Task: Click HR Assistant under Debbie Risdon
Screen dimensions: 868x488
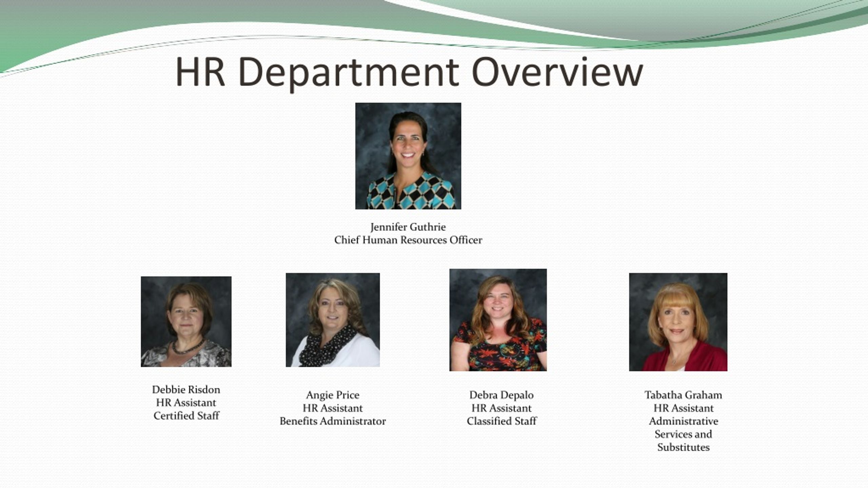Action: pos(186,403)
